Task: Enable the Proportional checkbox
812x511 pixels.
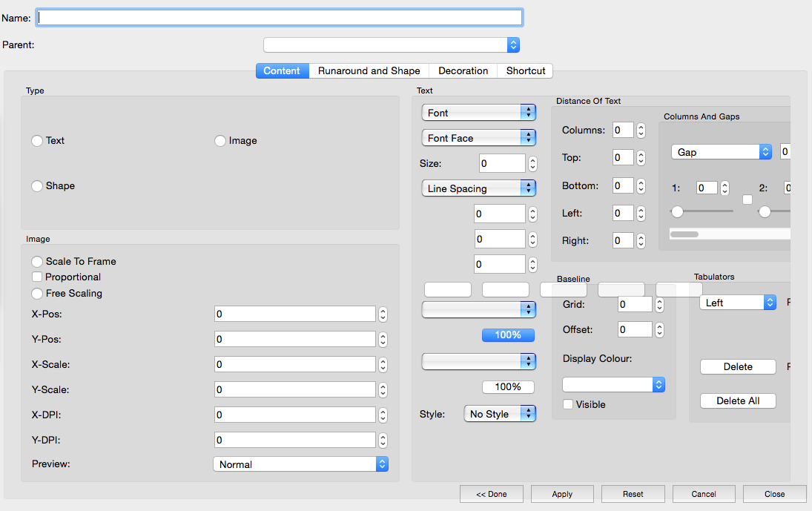Action: [37, 277]
